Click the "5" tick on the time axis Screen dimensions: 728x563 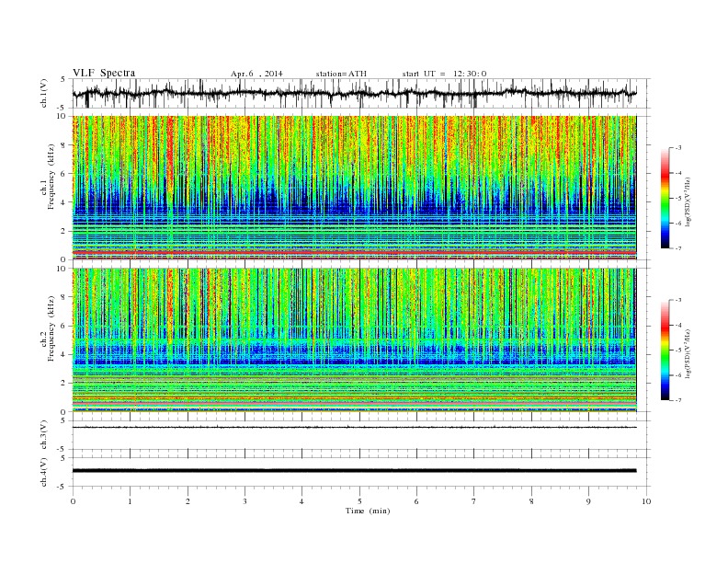click(359, 501)
